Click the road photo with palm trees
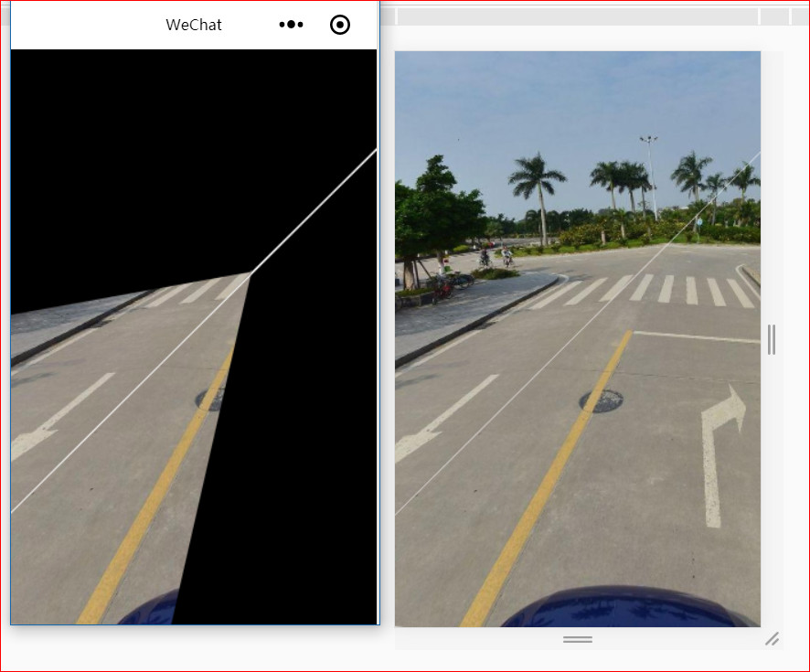The width and height of the screenshot is (810, 672). coord(578,339)
